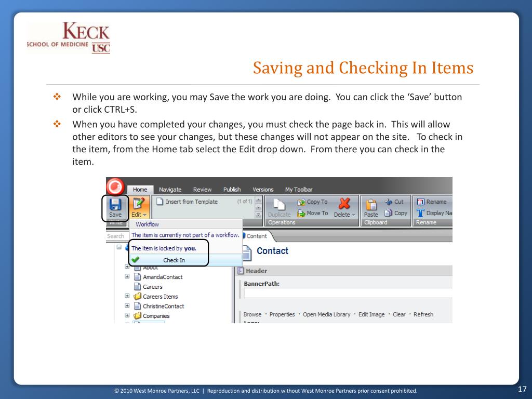Image resolution: width=532 pixels, height=399 pixels.
Task: Click the Companies folder icon
Action: click(137, 316)
